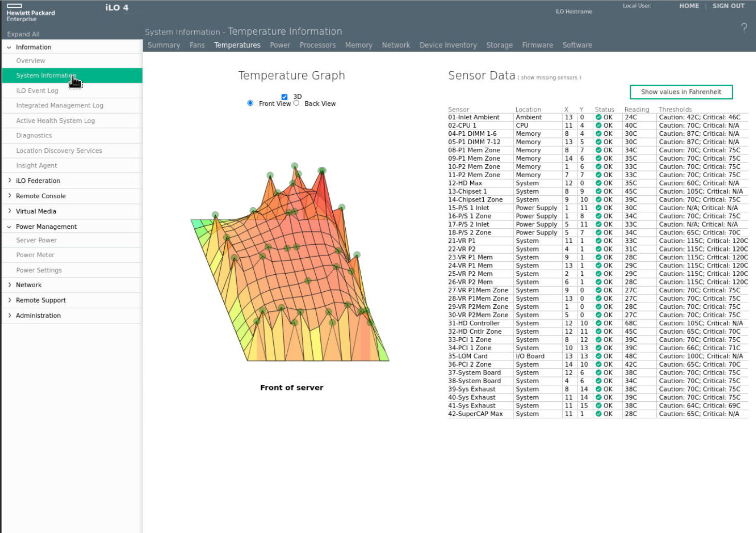
Task: Open the Device Inventory tab
Action: [448, 45]
